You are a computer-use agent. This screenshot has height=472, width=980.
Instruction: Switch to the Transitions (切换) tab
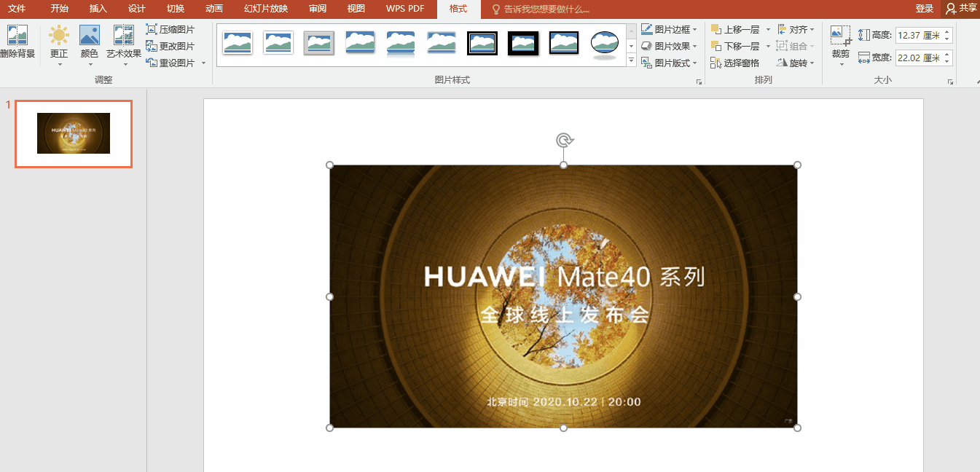pyautogui.click(x=175, y=9)
